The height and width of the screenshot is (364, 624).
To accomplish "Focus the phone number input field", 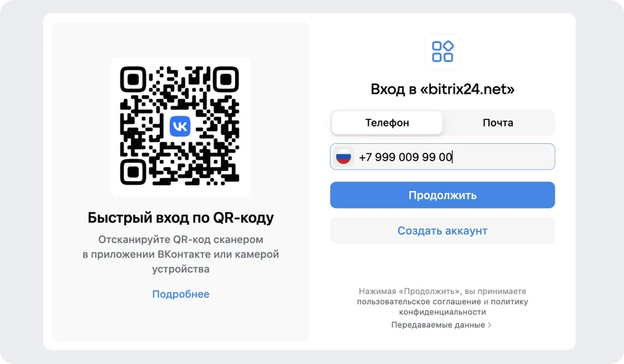I will pos(442,156).
